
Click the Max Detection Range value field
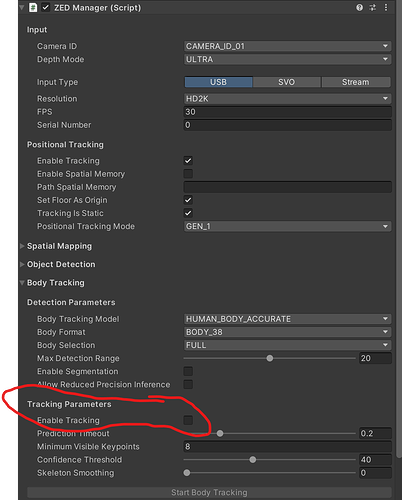pyautogui.click(x=375, y=358)
